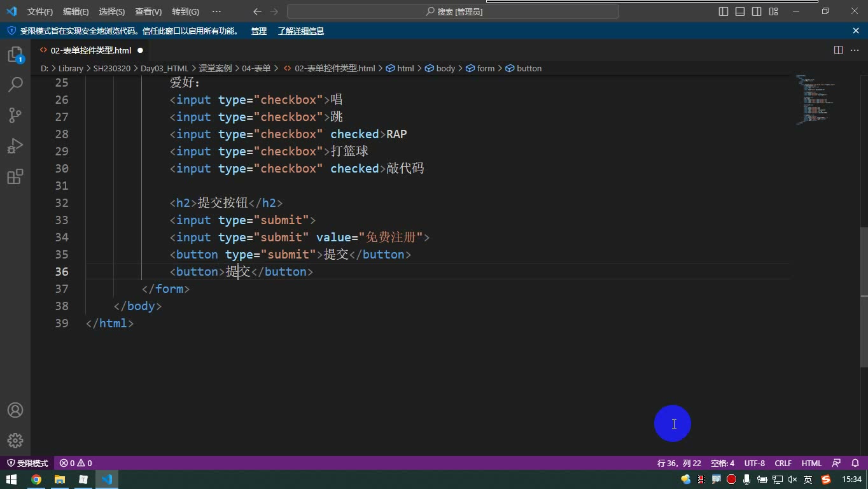Open the customize layout icon
868x489 pixels.
point(774,11)
